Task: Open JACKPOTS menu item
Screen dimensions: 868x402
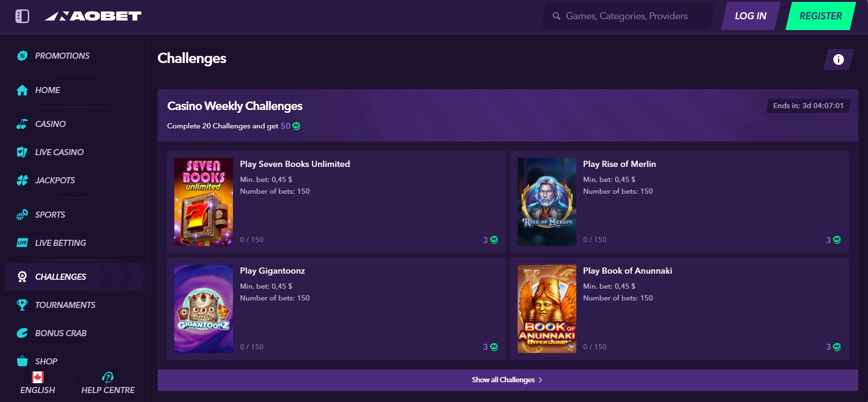Action: click(55, 181)
